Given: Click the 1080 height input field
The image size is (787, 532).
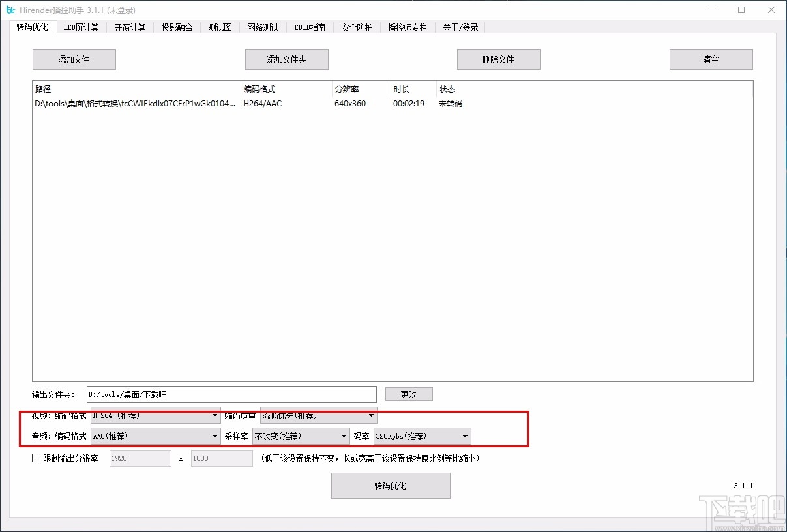Looking at the screenshot, I should [x=222, y=458].
